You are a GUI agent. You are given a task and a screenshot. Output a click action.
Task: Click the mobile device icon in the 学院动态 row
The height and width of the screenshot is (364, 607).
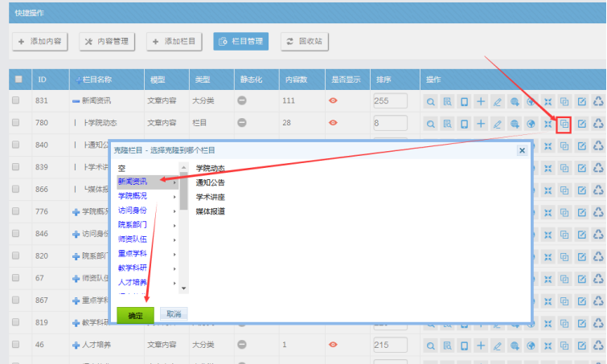[x=463, y=124]
